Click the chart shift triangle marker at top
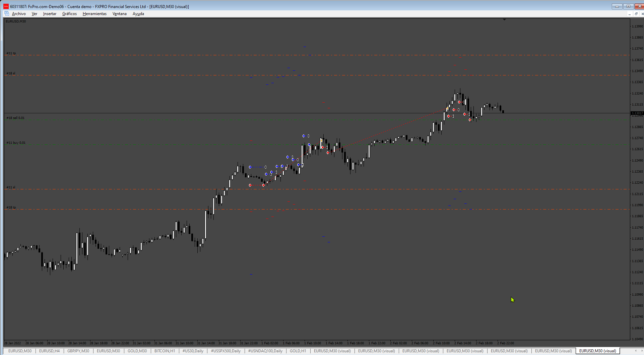 (504, 20)
